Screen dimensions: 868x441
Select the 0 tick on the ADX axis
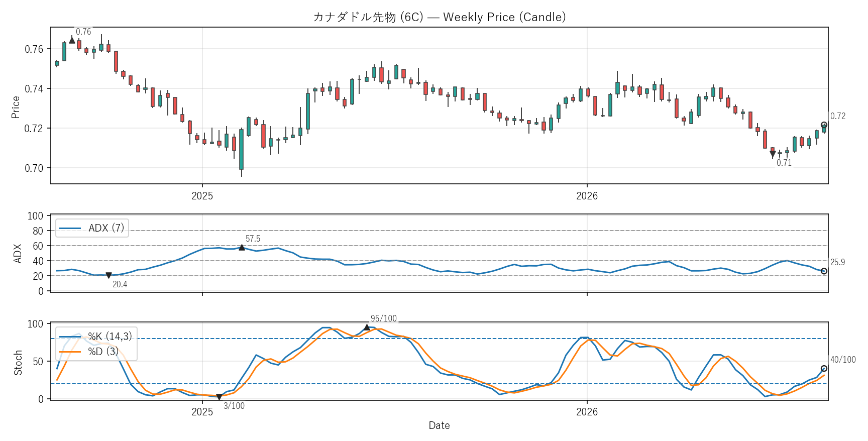click(41, 291)
